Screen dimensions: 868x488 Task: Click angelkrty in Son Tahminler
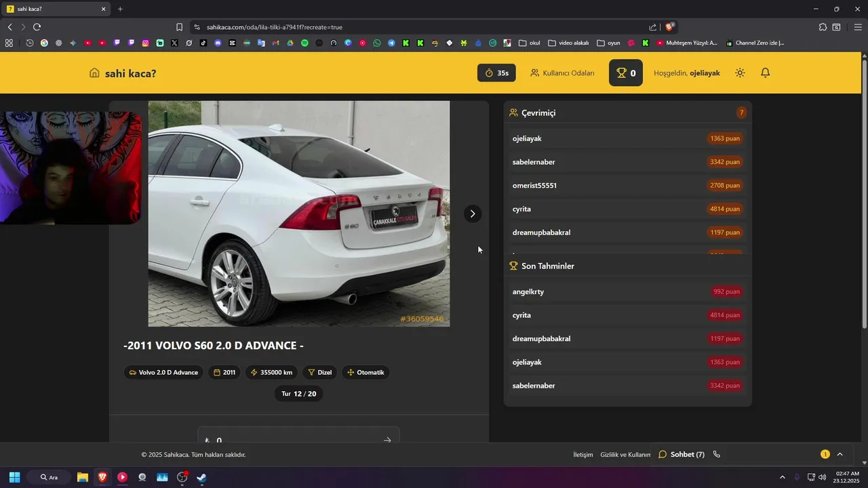pos(627,291)
